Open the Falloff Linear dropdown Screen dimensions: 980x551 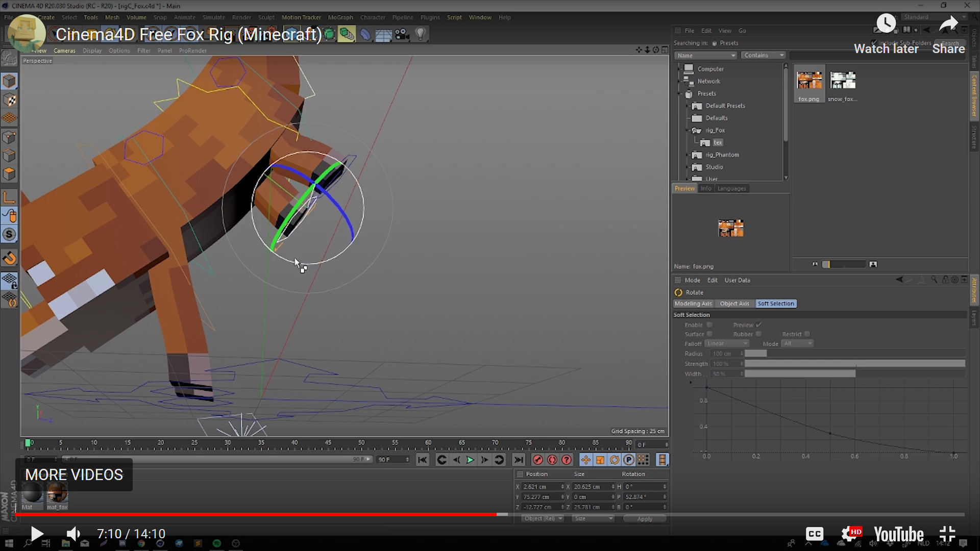pos(727,344)
